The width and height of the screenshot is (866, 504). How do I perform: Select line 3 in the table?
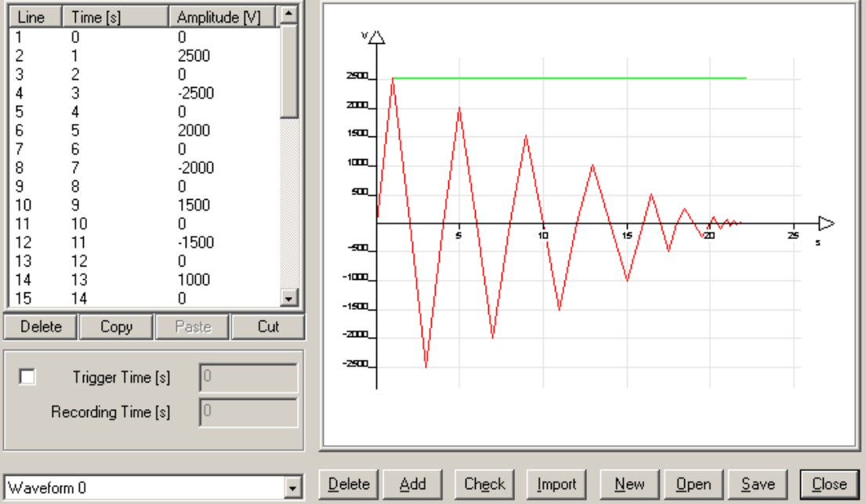click(145, 74)
